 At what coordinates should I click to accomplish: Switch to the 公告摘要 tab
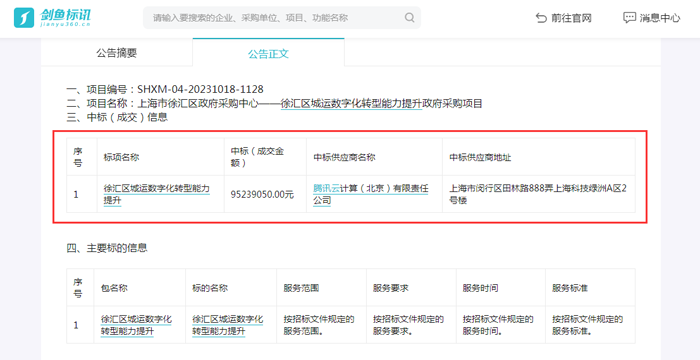(117, 53)
